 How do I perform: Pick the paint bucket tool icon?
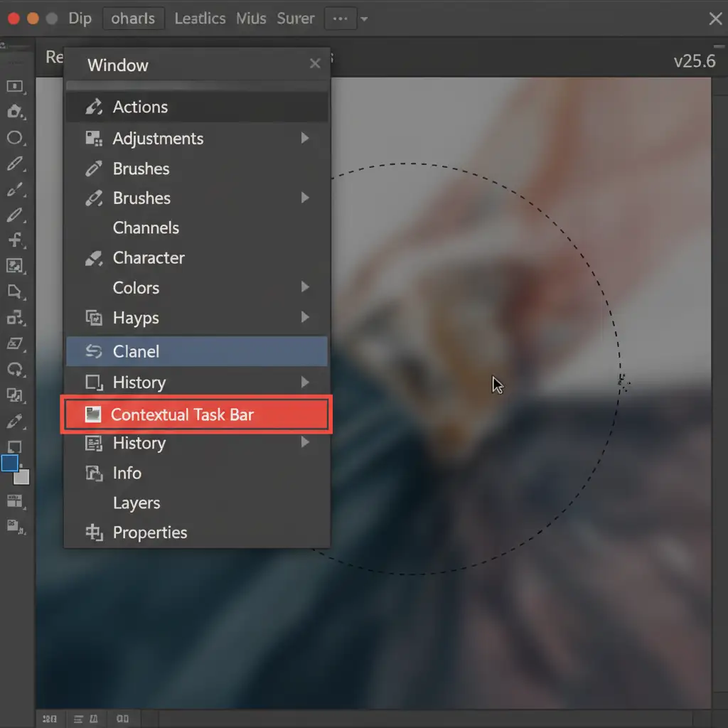point(15,112)
